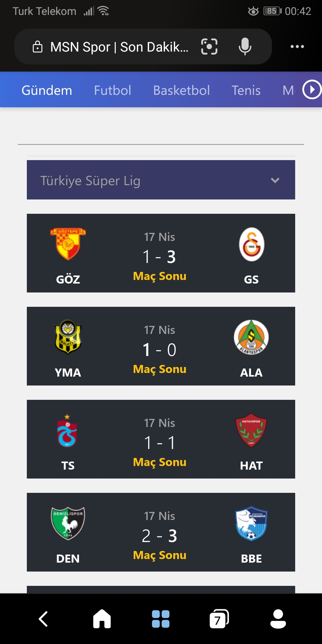
Task: Select the Tenis tab
Action: click(x=246, y=90)
